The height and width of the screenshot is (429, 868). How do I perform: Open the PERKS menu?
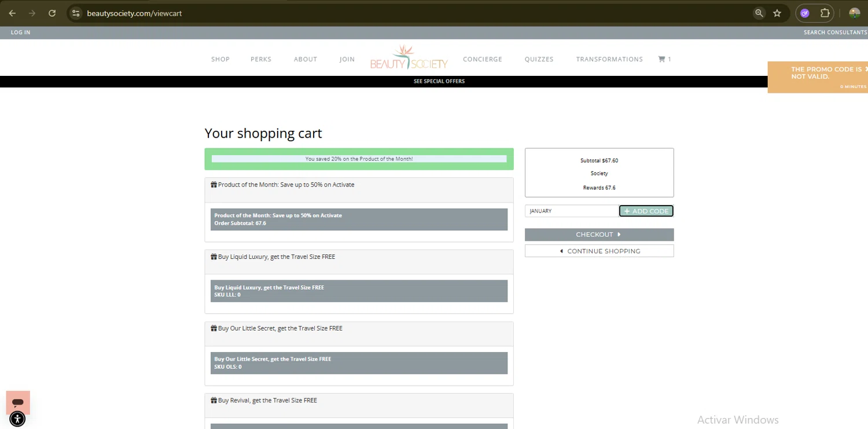click(261, 59)
